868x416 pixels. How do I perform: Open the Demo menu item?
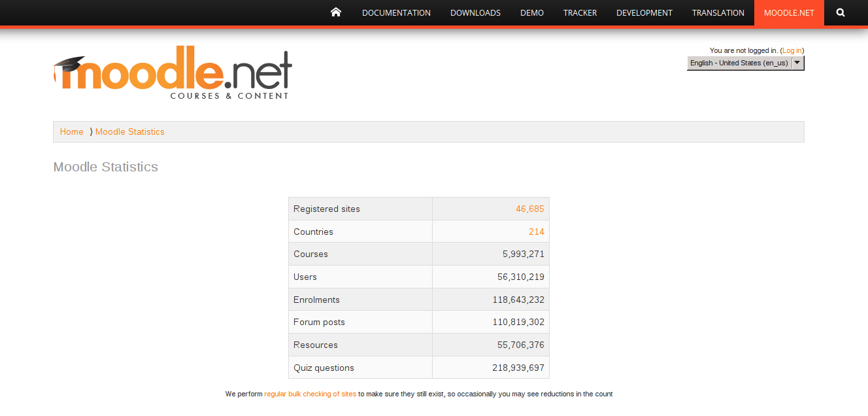coord(532,12)
